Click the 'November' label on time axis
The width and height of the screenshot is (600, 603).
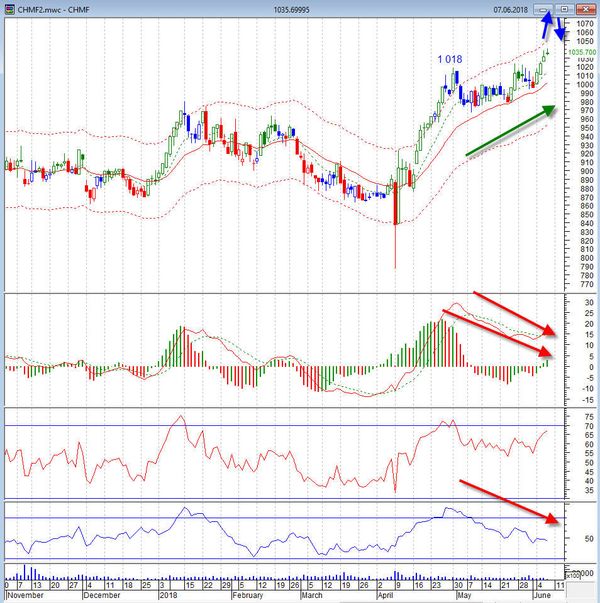point(25,595)
